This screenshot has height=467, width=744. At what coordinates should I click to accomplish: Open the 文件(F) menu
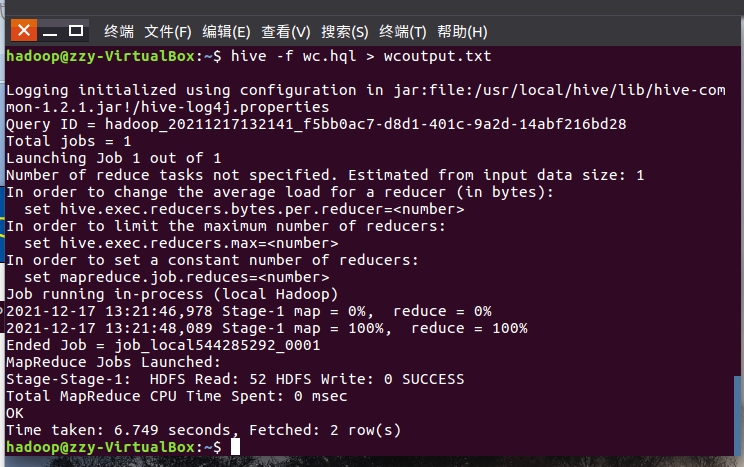click(x=168, y=32)
